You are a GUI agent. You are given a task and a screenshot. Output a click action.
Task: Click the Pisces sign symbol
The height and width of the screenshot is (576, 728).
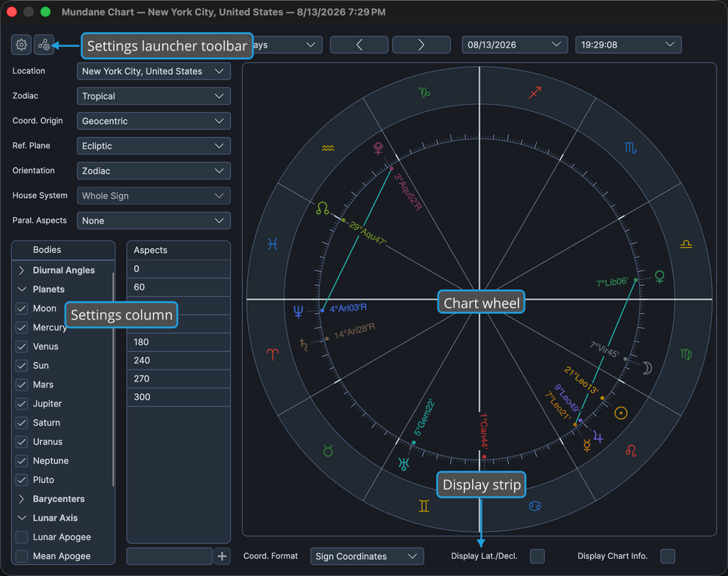click(x=273, y=244)
